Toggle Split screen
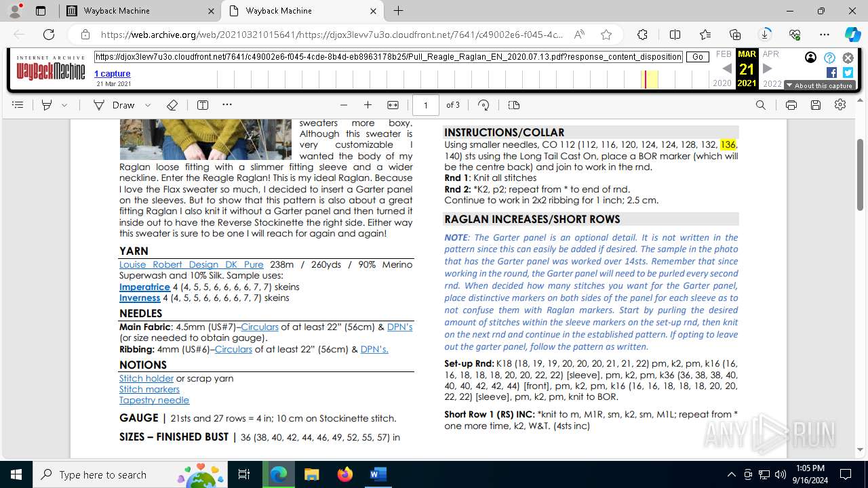Screen dimensions: 868x488 pos(675,35)
